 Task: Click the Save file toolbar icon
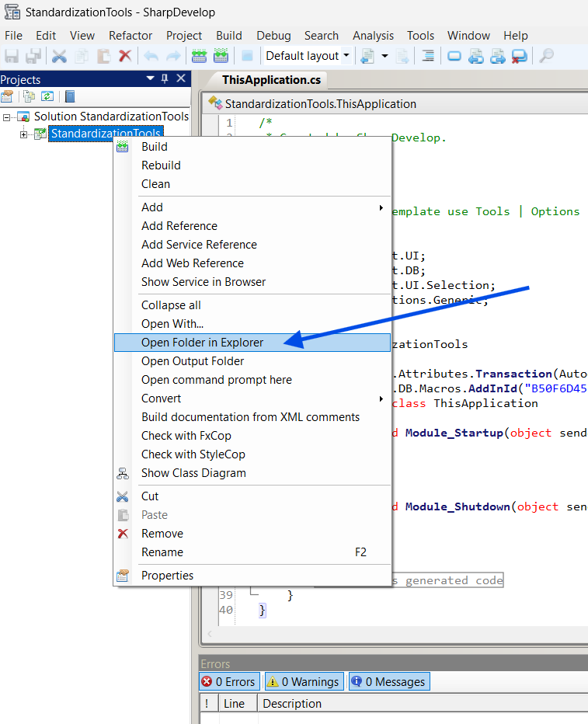click(12, 56)
